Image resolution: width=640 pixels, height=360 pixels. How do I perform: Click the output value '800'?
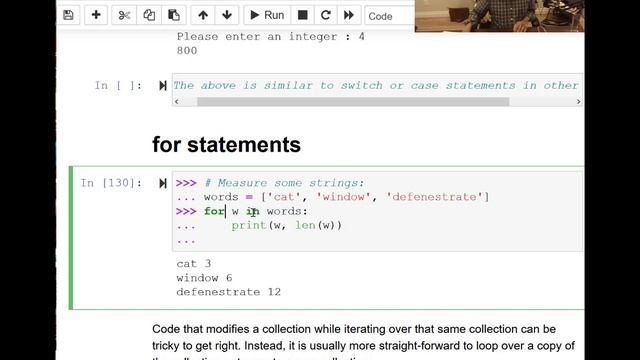[x=187, y=51]
